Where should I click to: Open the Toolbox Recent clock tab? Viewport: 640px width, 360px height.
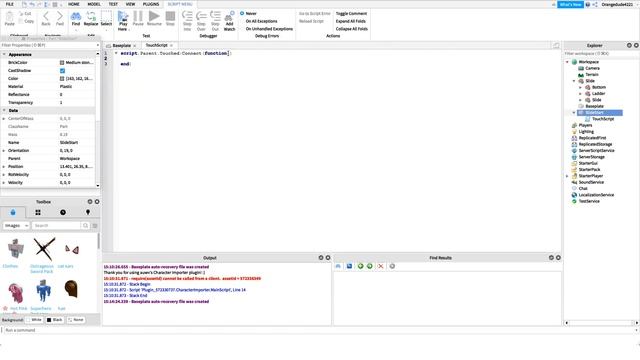[63, 212]
